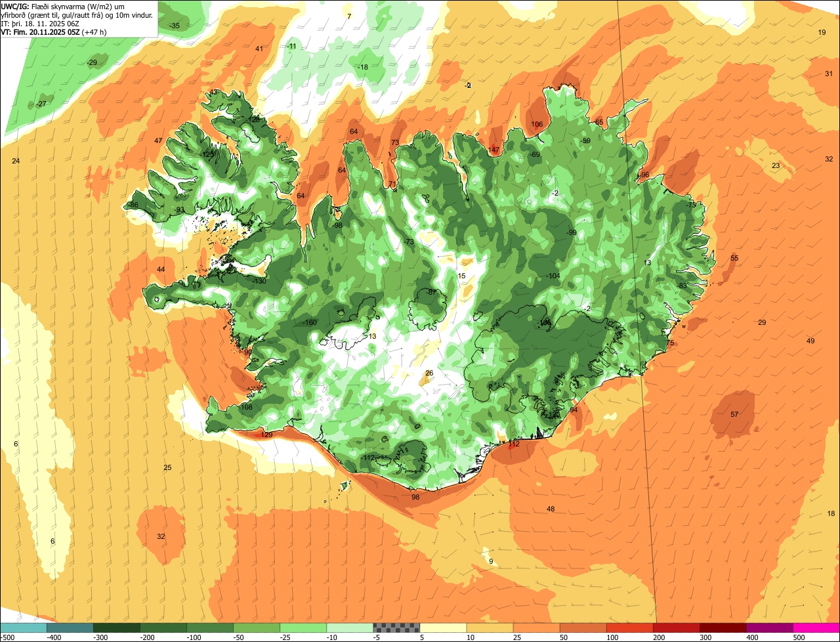This screenshot has width=840, height=642.
Task: Click the purple 400 to 500 legend swatch
Action: (x=769, y=628)
